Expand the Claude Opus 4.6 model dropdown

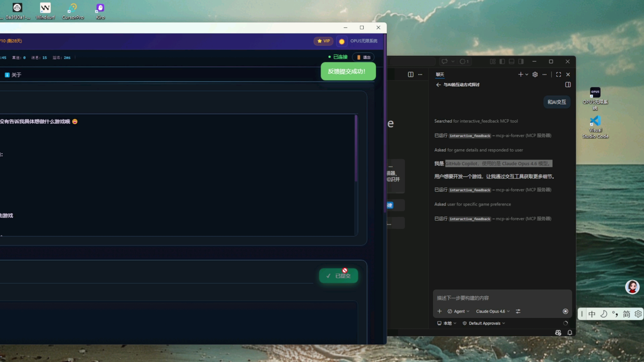(x=493, y=311)
